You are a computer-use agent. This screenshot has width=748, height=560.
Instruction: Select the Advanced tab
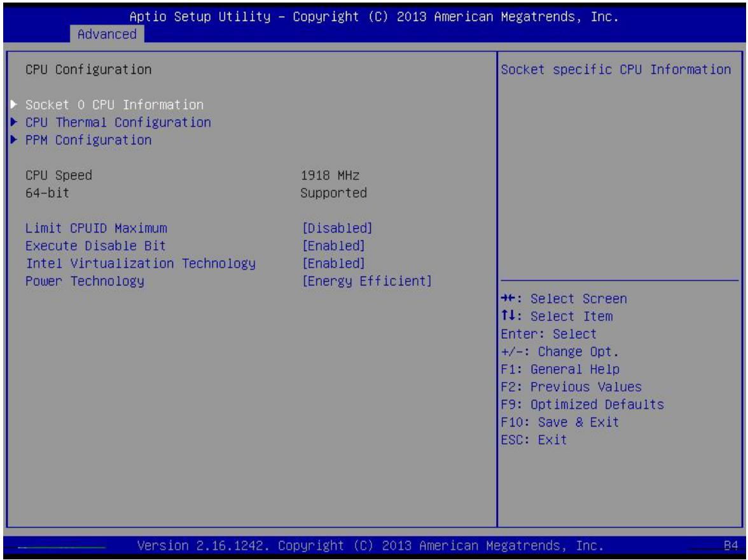107,34
